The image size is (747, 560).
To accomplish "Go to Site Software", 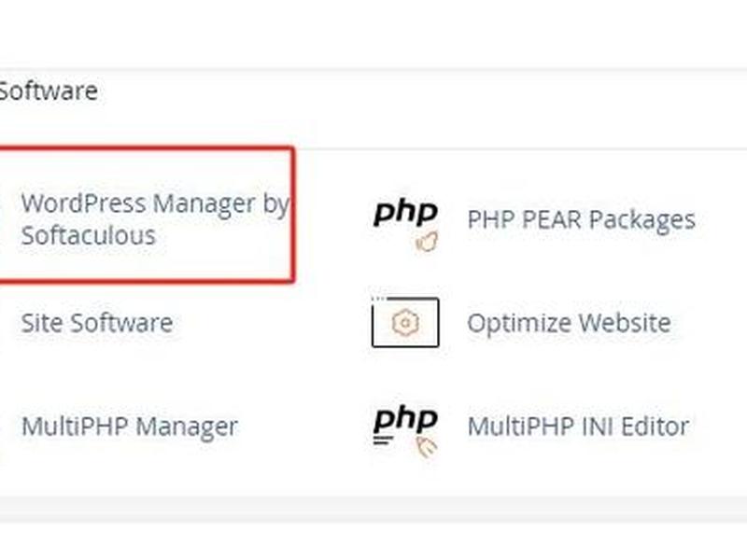I will pyautogui.click(x=97, y=323).
